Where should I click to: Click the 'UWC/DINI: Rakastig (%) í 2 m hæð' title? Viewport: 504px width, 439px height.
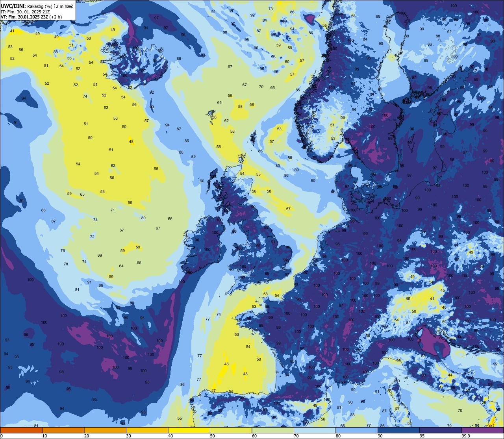tap(37, 6)
